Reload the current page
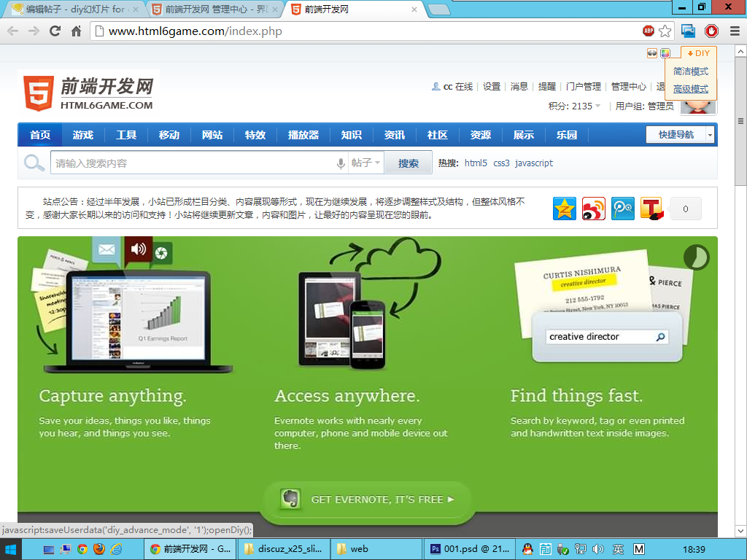747x560 pixels. (x=55, y=31)
